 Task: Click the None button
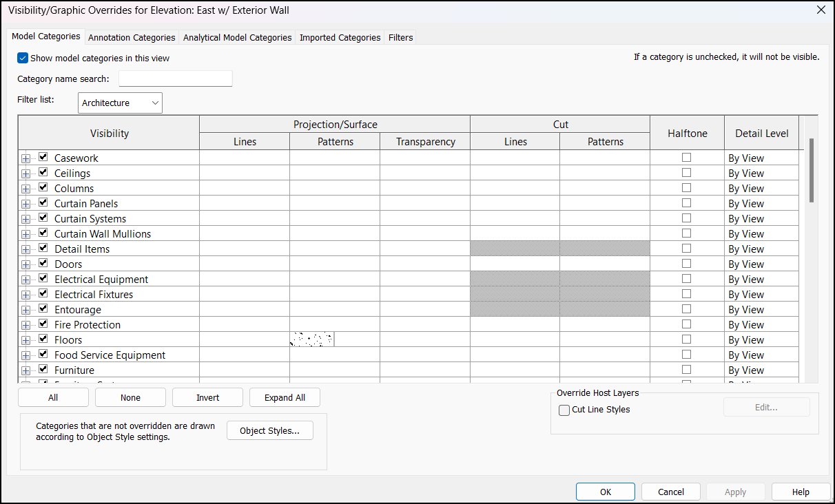click(130, 397)
